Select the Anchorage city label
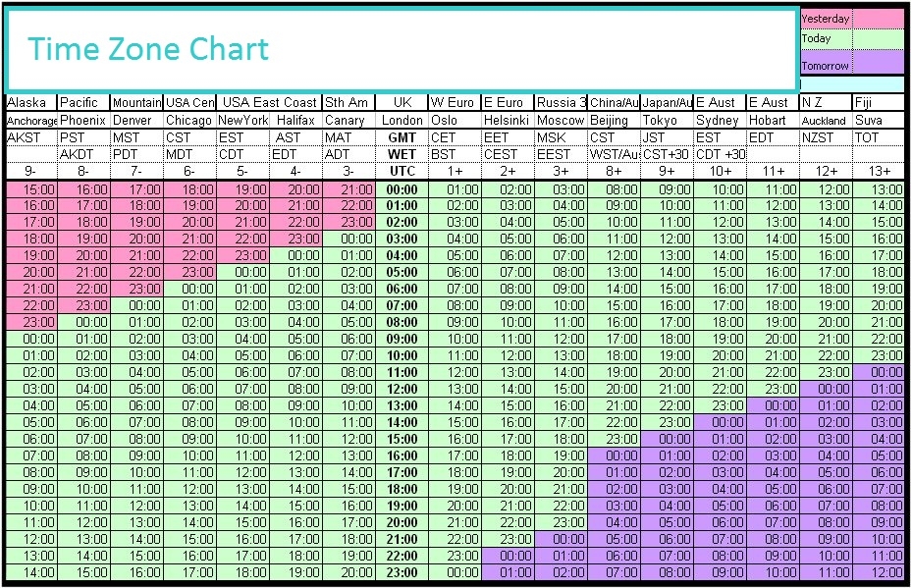The width and height of the screenshot is (911, 588). click(29, 120)
